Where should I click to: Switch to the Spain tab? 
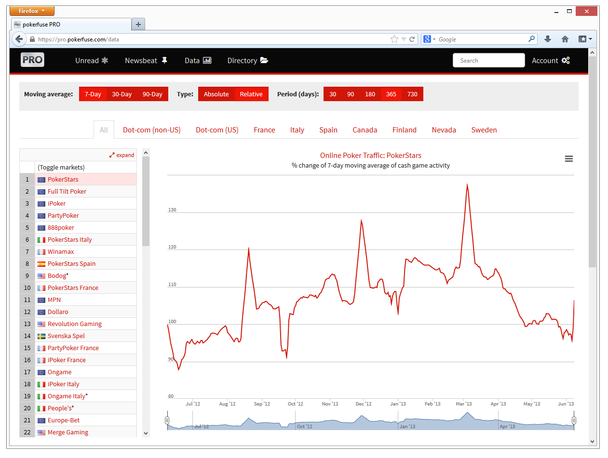pyautogui.click(x=328, y=130)
